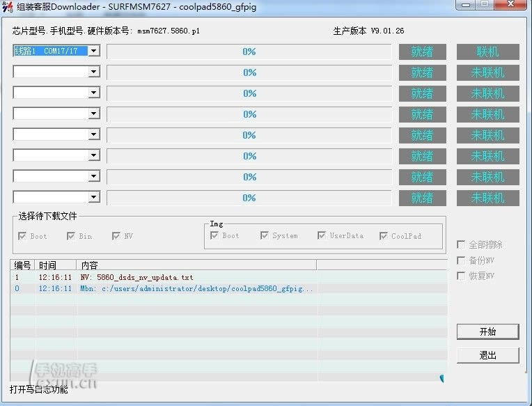Click the 联机 status button in first row
The width and height of the screenshot is (532, 406).
pos(487,52)
